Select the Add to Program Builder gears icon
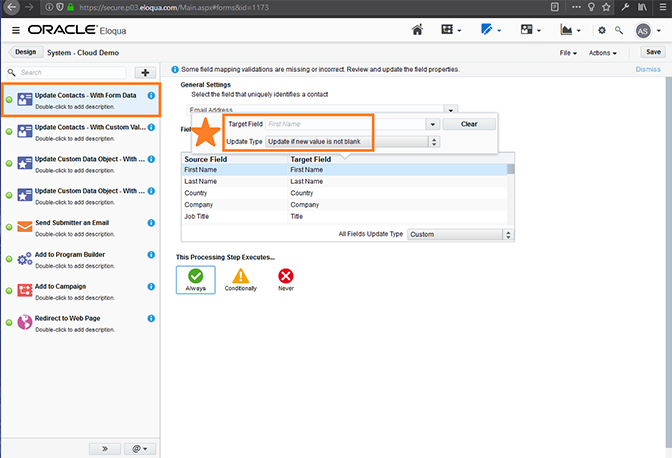The height and width of the screenshot is (458, 672). pos(25,258)
